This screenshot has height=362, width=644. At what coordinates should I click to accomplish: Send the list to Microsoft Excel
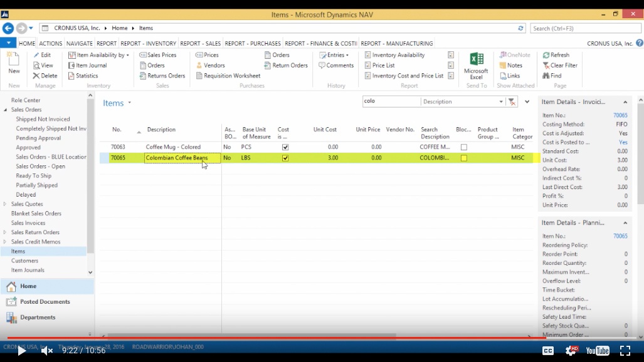click(476, 66)
